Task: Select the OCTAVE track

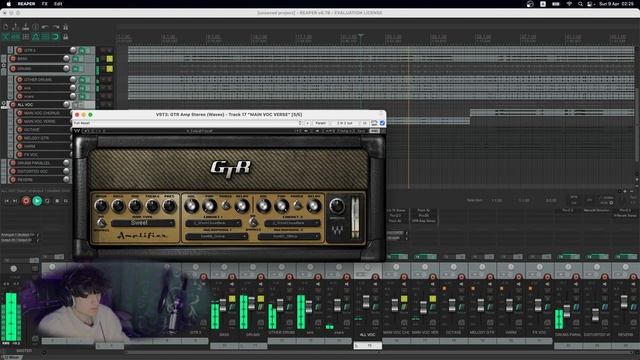Action: pyautogui.click(x=31, y=130)
